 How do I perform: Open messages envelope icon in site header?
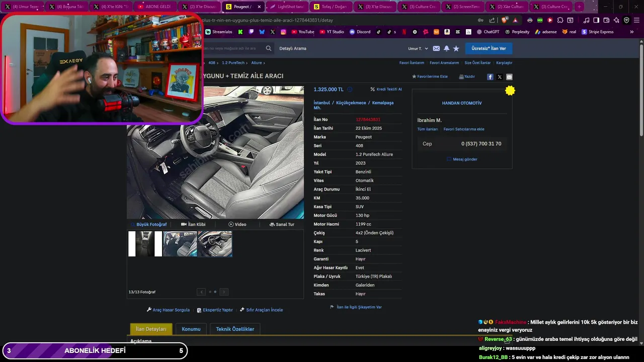[436, 48]
